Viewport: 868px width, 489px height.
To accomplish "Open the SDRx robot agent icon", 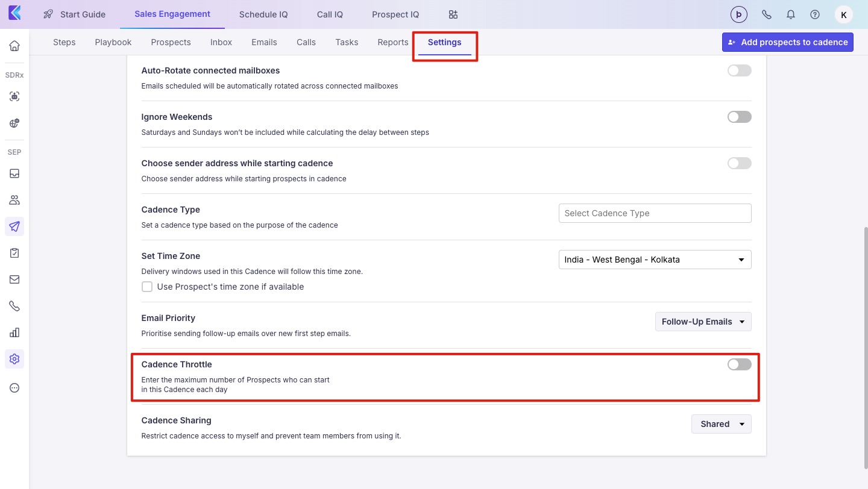I will (14, 96).
